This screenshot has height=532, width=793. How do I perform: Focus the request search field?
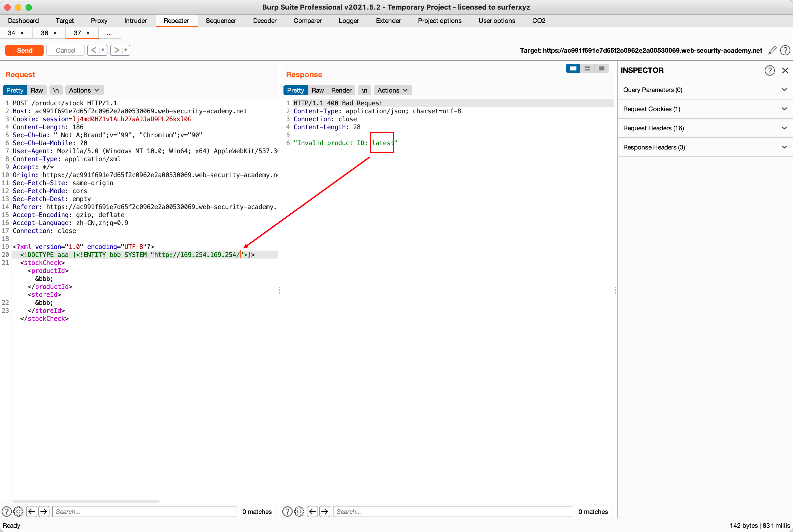144,511
